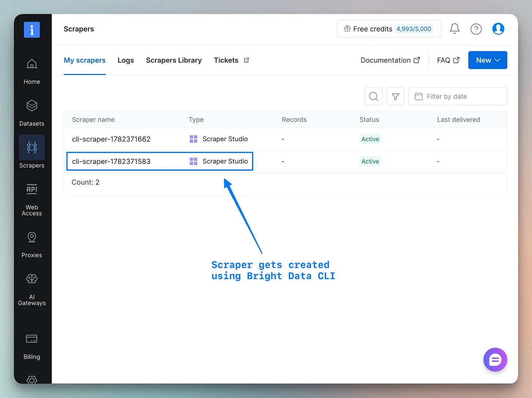This screenshot has width=532, height=398.
Task: Open Web Access API icon
Action: (x=32, y=189)
